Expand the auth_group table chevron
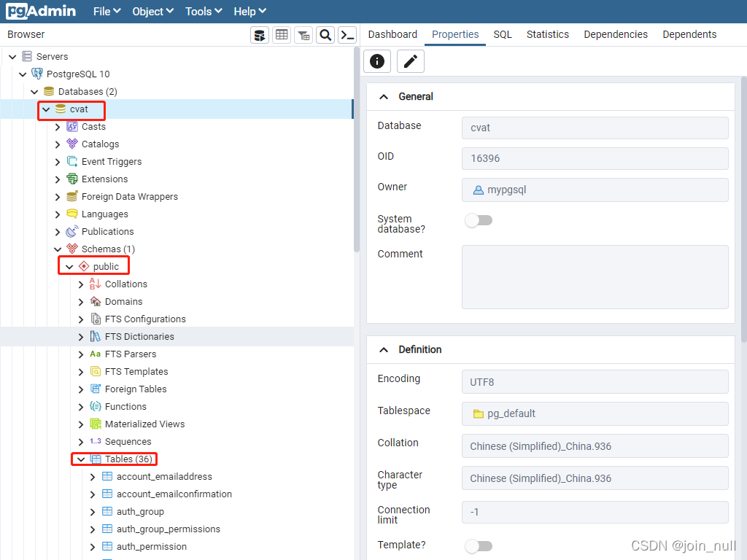Viewport: 747px width, 560px height. point(93,512)
